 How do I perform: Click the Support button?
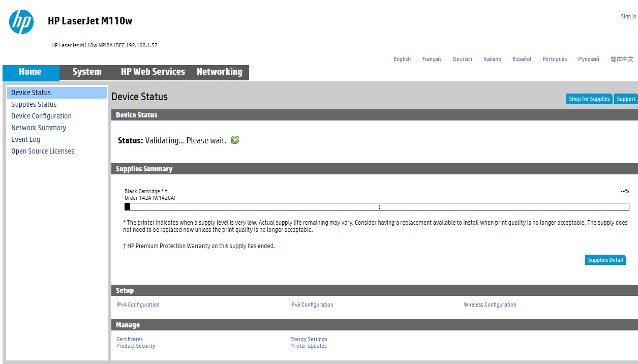626,99
